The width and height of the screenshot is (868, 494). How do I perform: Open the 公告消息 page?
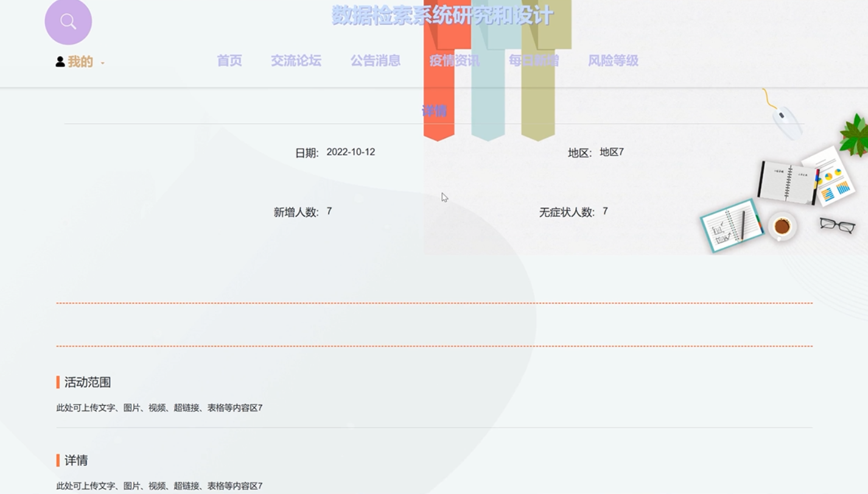point(376,61)
